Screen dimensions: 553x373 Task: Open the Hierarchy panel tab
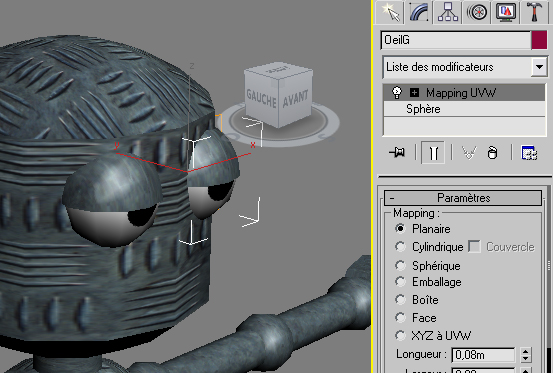(x=448, y=12)
